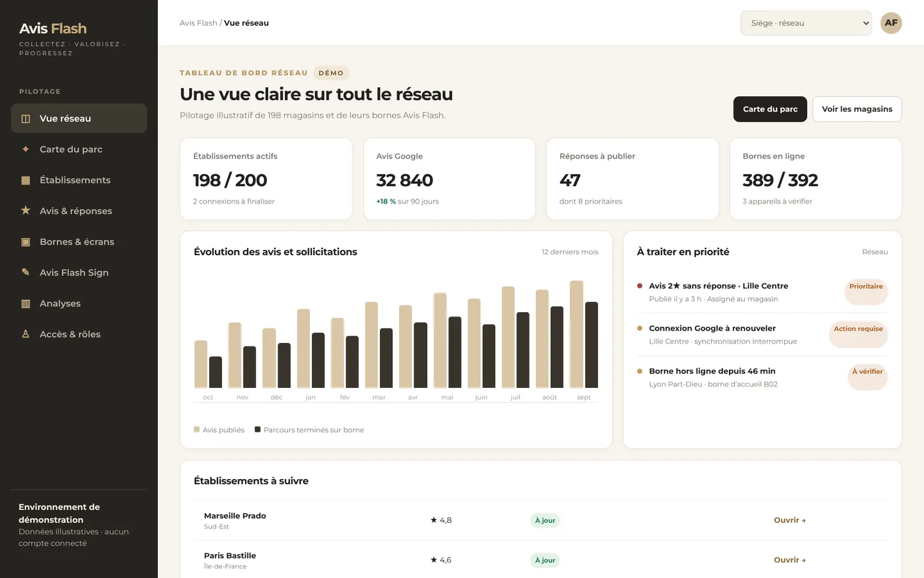Click the star icon beside Avis & réponses

[26, 211]
